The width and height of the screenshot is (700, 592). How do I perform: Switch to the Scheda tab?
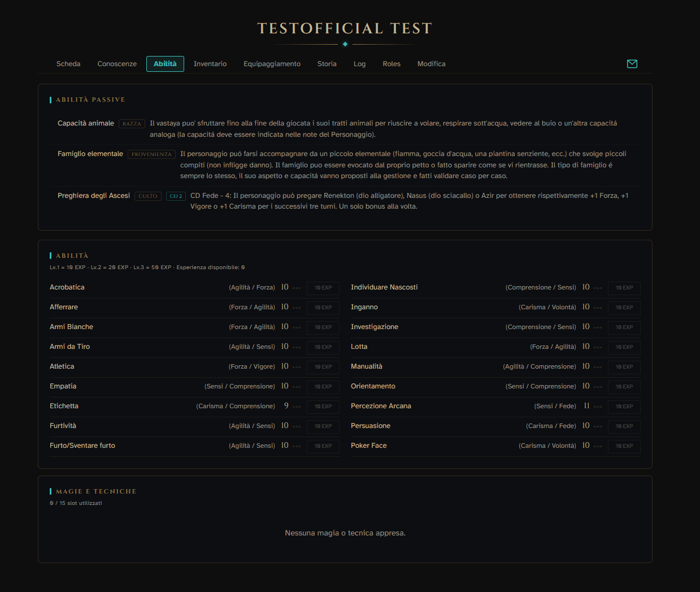[x=68, y=64]
